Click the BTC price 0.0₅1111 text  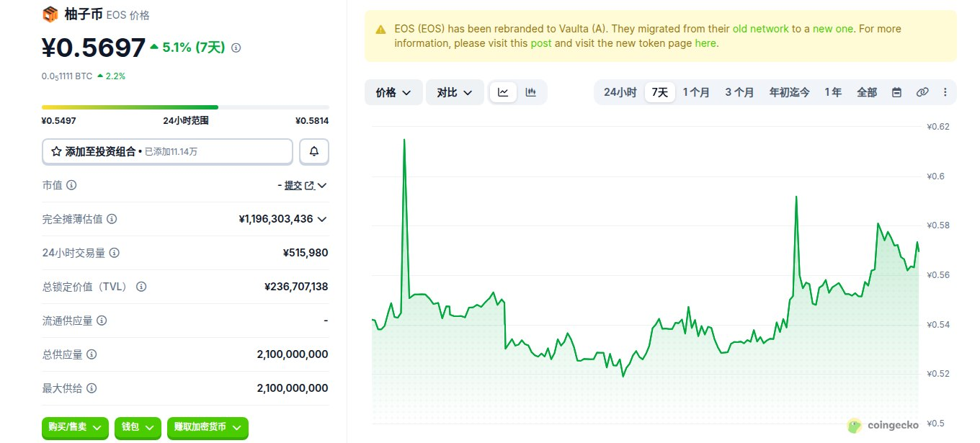click(x=67, y=76)
